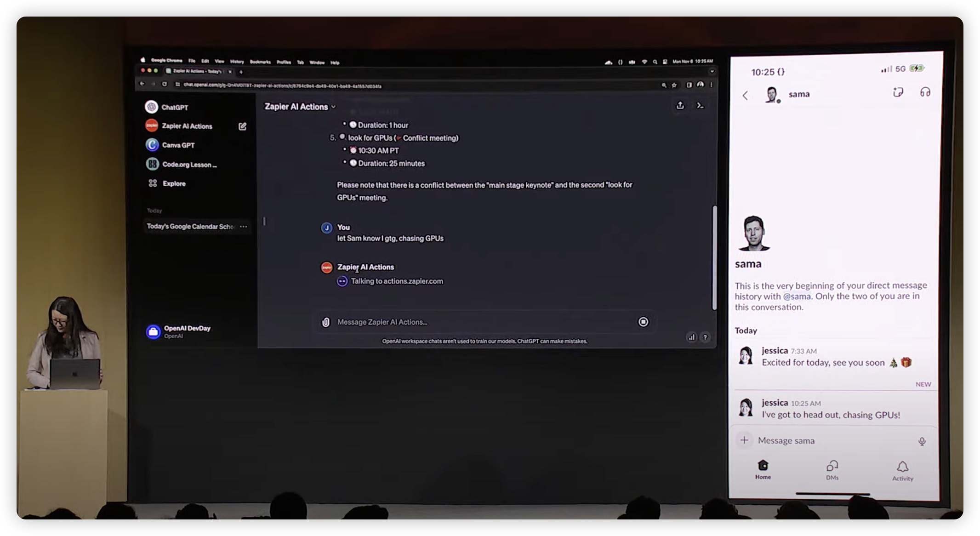Click 'let Sam know I gtg, chasing GPUs'
The image size is (980, 536).
(x=390, y=238)
